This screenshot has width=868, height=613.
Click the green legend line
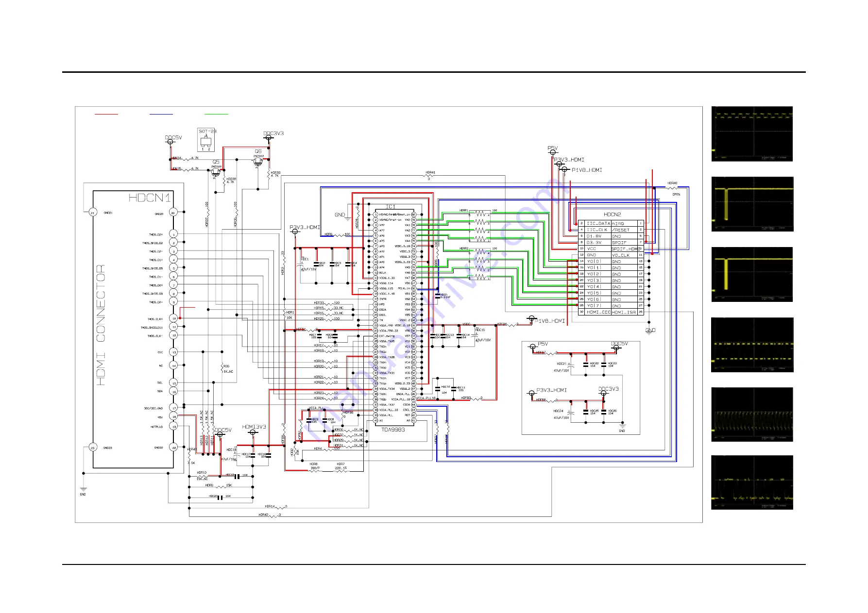click(216, 114)
